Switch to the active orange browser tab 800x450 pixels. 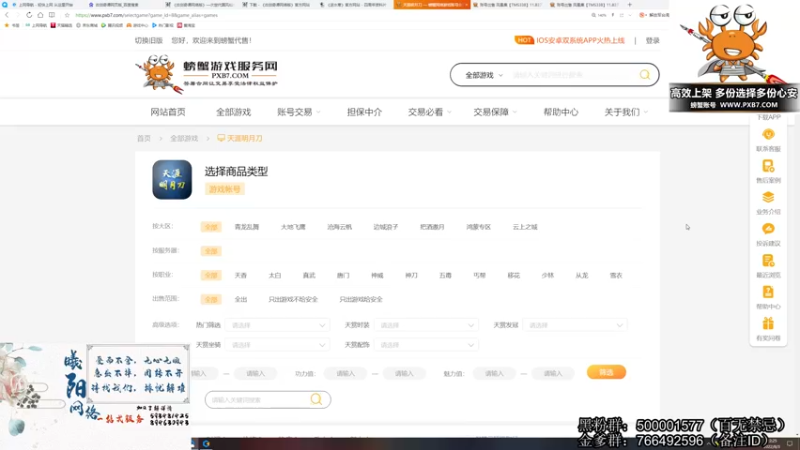click(x=432, y=5)
